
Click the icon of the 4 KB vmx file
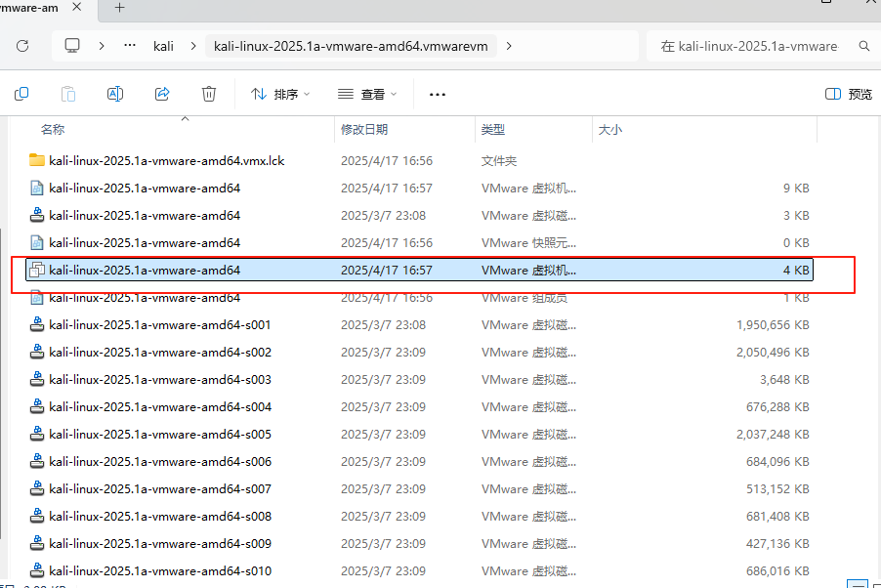coord(37,270)
